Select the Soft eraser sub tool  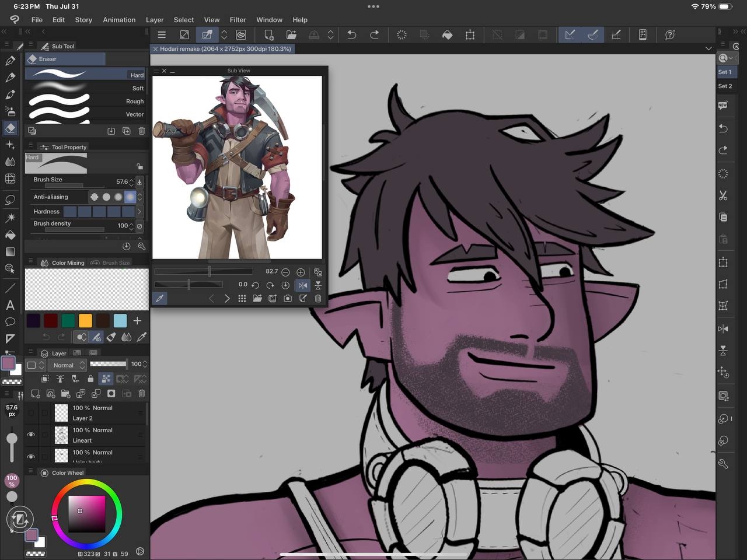pos(88,88)
